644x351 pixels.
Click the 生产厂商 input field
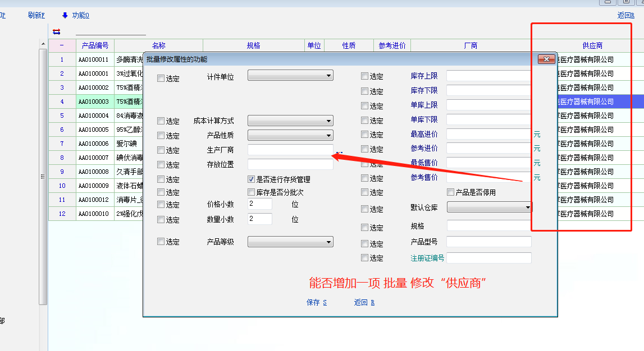(x=290, y=150)
